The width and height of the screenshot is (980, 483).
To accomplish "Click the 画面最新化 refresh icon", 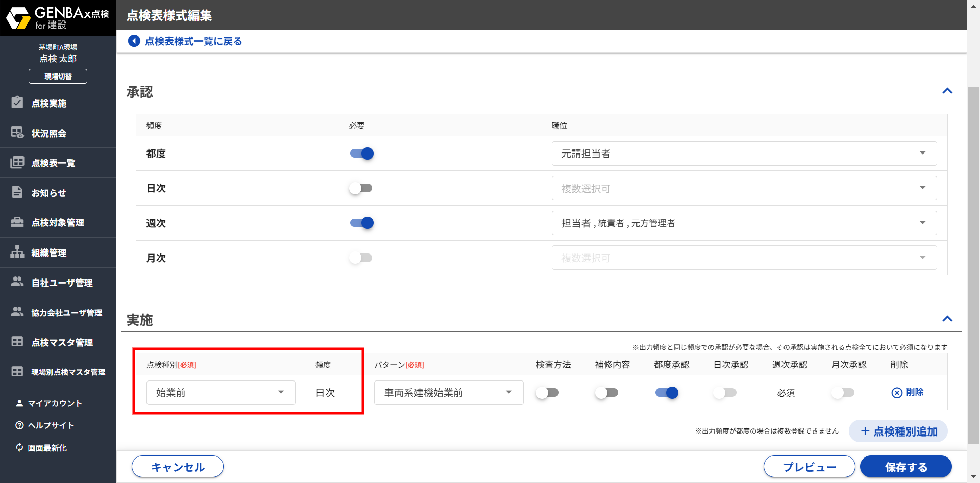I will (x=19, y=447).
